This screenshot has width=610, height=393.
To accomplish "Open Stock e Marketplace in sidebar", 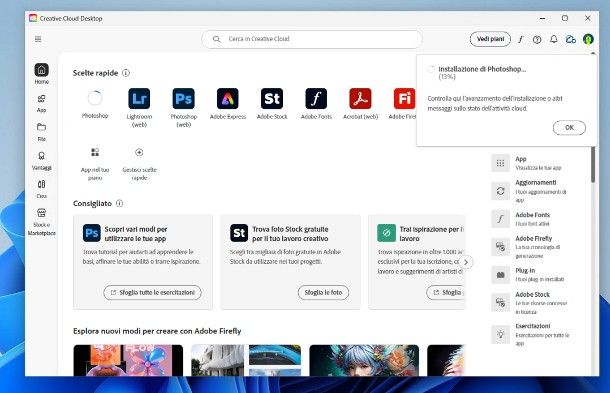I will tap(41, 222).
